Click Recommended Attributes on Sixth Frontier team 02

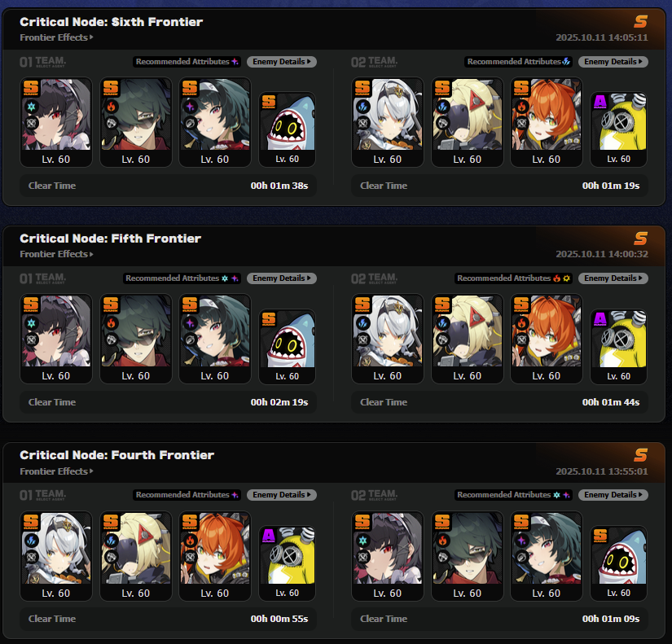tap(518, 62)
